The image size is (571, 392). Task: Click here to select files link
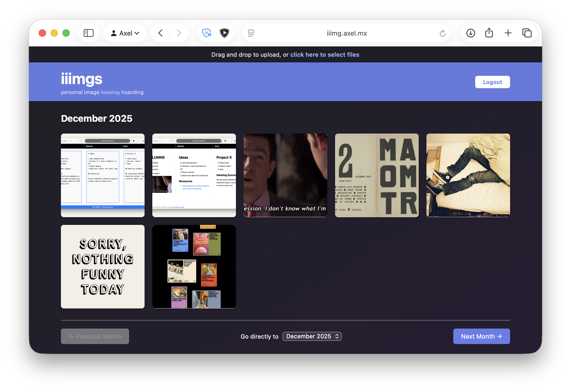point(324,55)
